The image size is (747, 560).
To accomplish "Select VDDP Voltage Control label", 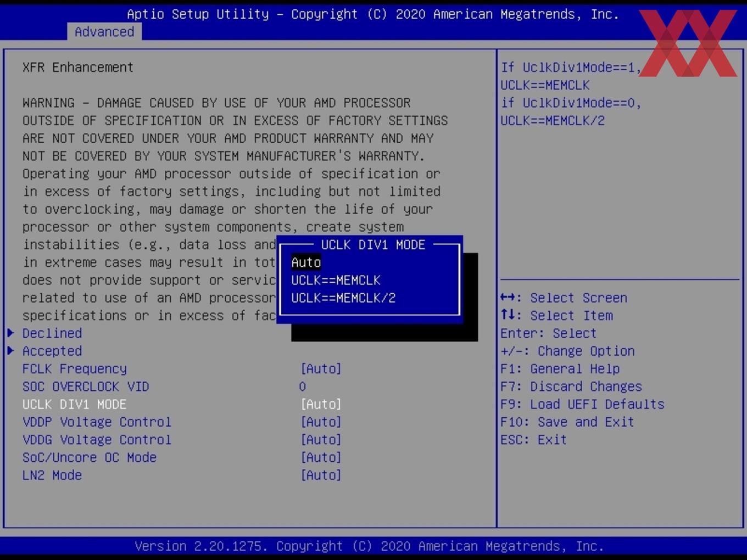I will [97, 422].
